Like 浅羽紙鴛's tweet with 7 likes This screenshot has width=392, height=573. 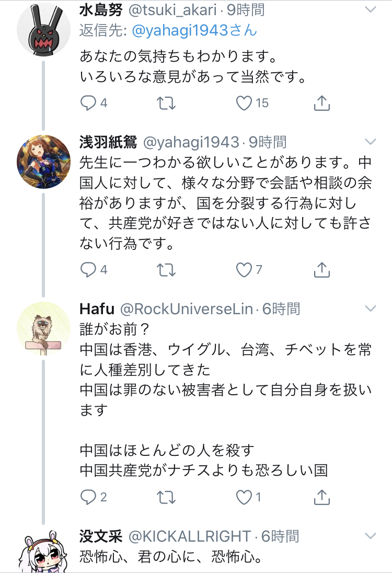pyautogui.click(x=244, y=270)
